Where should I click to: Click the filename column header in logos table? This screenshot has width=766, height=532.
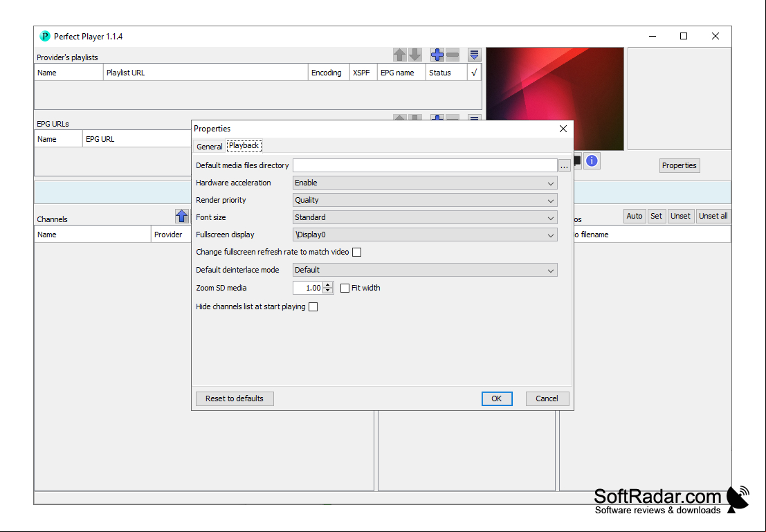click(653, 235)
